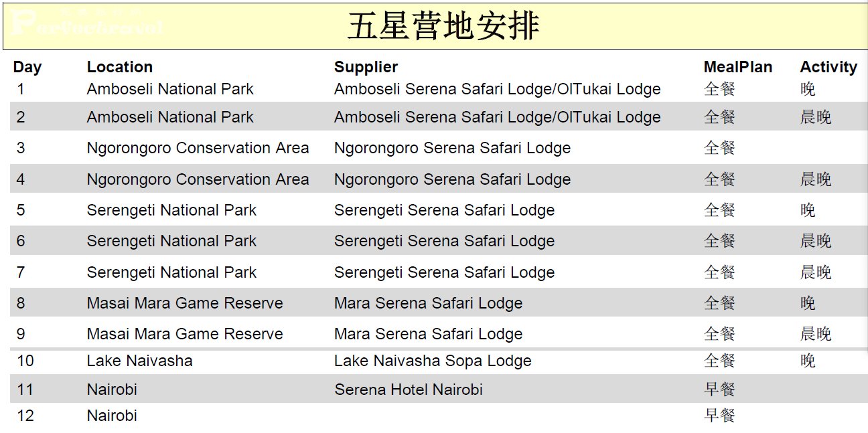This screenshot has width=868, height=433.
Task: Click Serena Hotel Nairobi supplier entry
Action: 409,389
